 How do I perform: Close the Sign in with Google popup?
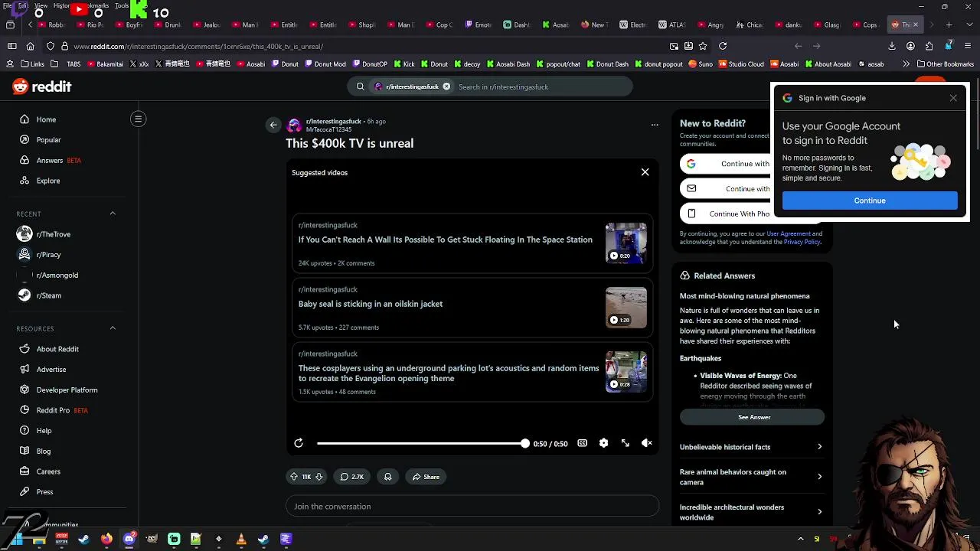(953, 98)
